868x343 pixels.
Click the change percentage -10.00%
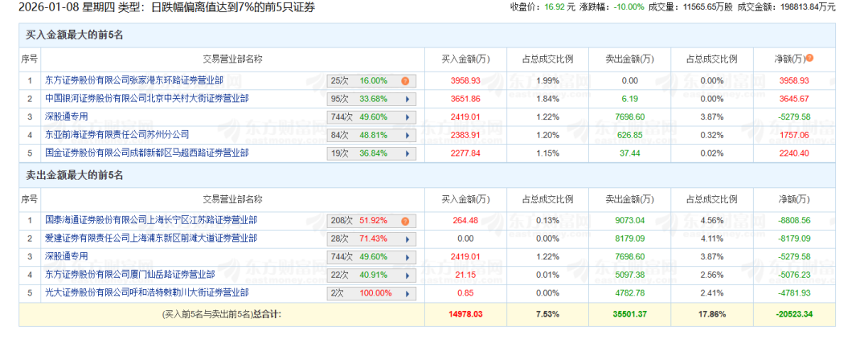point(628,7)
